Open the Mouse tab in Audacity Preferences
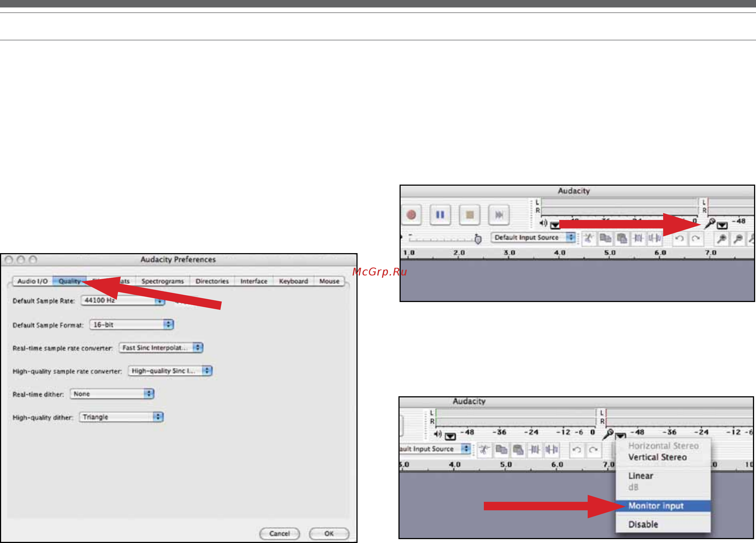The image size is (756, 543). (x=329, y=281)
